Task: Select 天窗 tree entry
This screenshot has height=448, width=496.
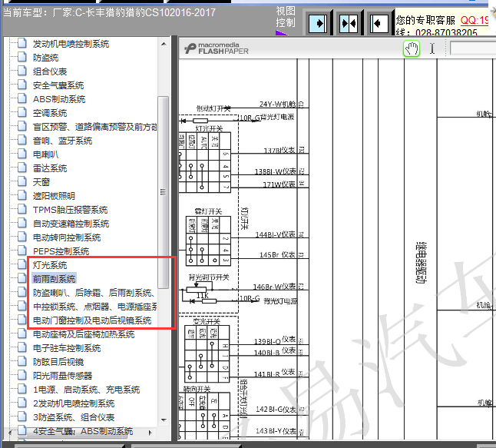Action: [x=41, y=182]
